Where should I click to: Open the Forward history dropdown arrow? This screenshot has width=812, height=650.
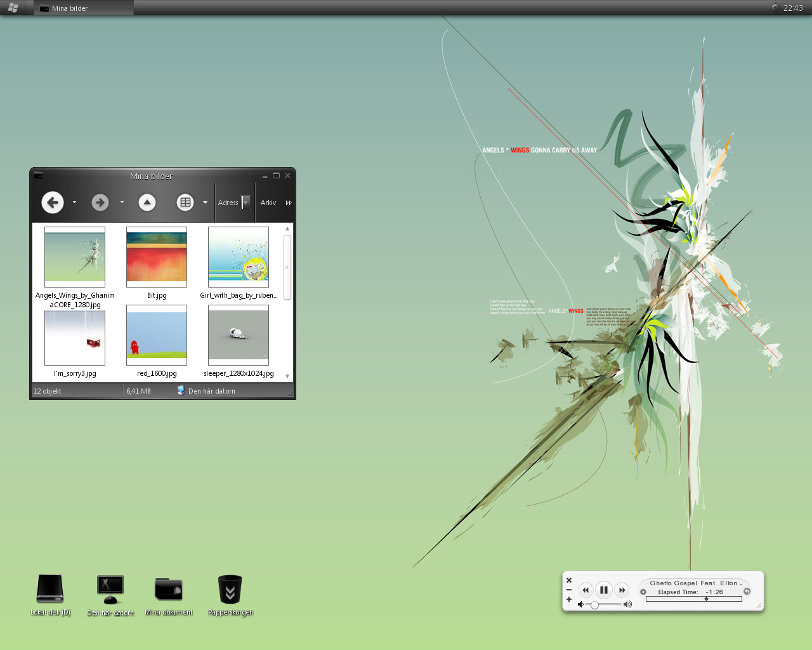pos(122,202)
